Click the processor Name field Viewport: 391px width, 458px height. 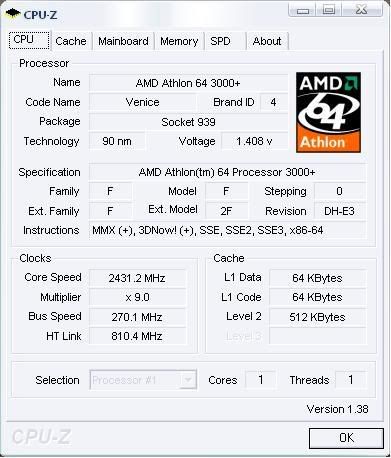pos(188,83)
